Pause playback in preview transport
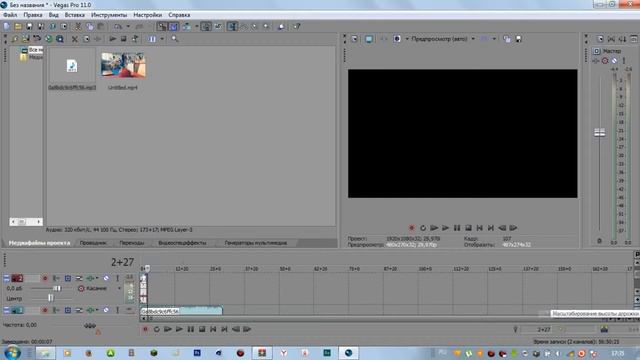 pos(457,228)
